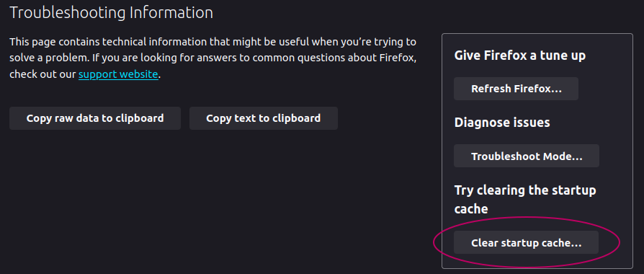Copy text to clipboard
Image resolution: width=644 pixels, height=274 pixels.
click(x=263, y=118)
